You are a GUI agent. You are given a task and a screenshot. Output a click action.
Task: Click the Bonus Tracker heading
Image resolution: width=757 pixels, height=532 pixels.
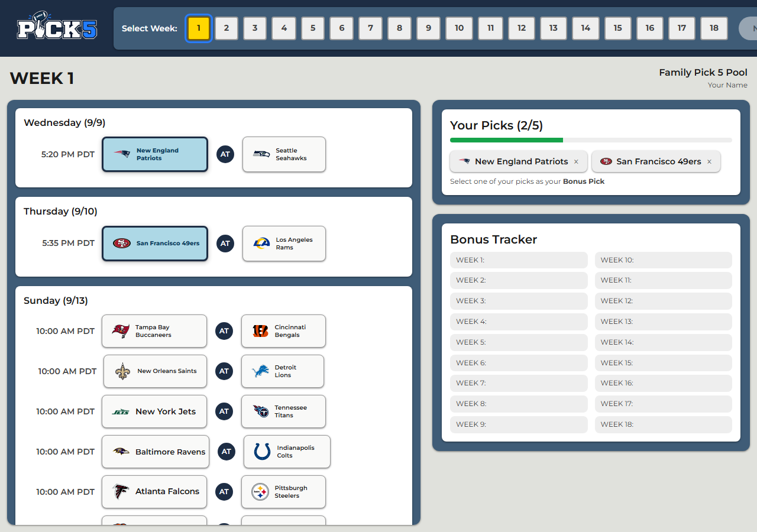(x=494, y=239)
